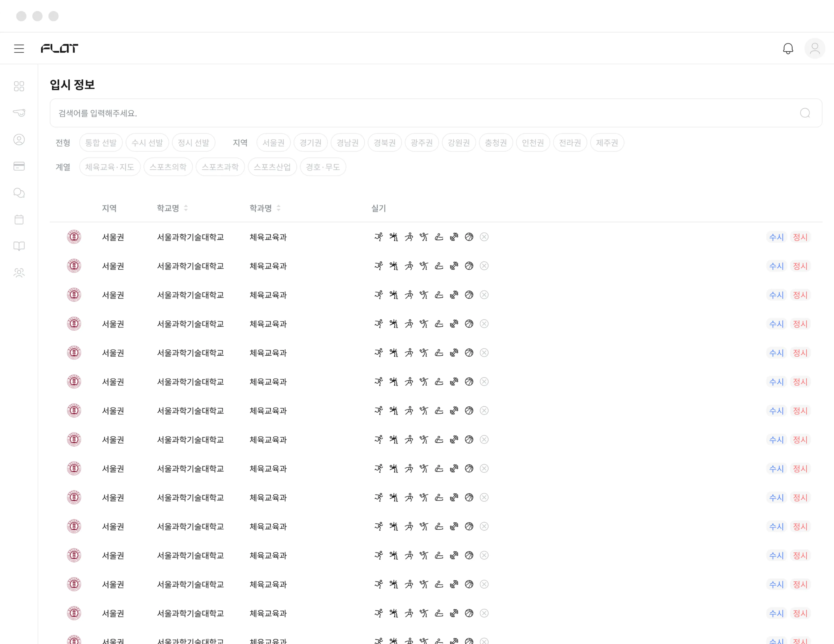The height and width of the screenshot is (644, 834).
Task: Enable the 스포츠의학 category filter
Action: pos(168,167)
